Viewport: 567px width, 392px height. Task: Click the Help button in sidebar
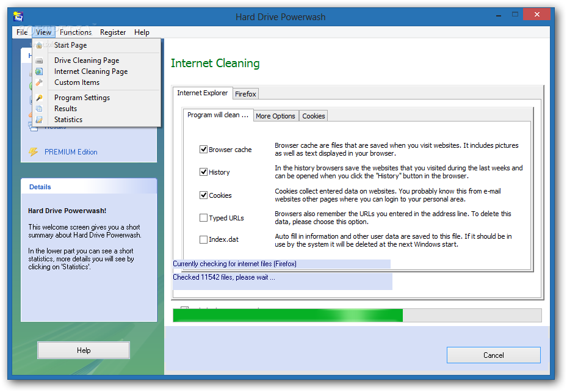tap(84, 350)
